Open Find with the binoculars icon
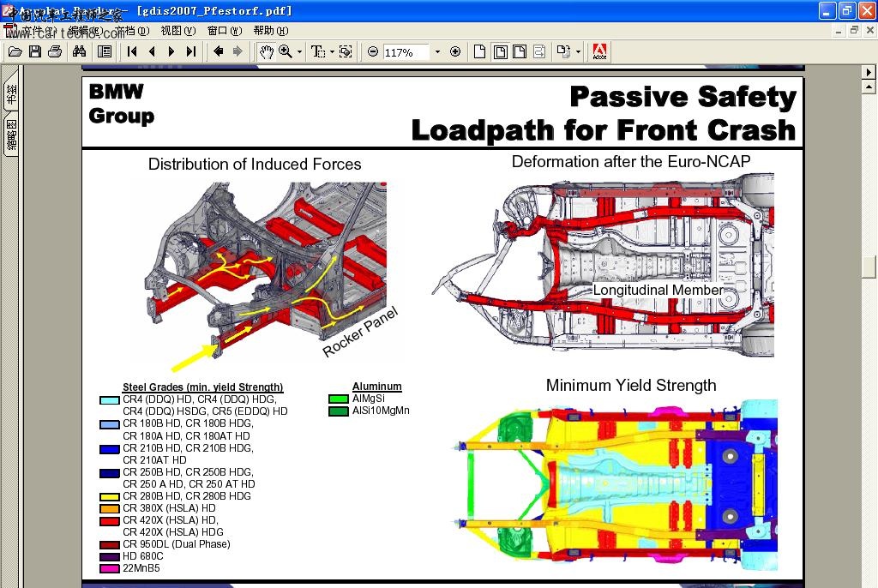Viewport: 878px width, 588px height. 79,52
